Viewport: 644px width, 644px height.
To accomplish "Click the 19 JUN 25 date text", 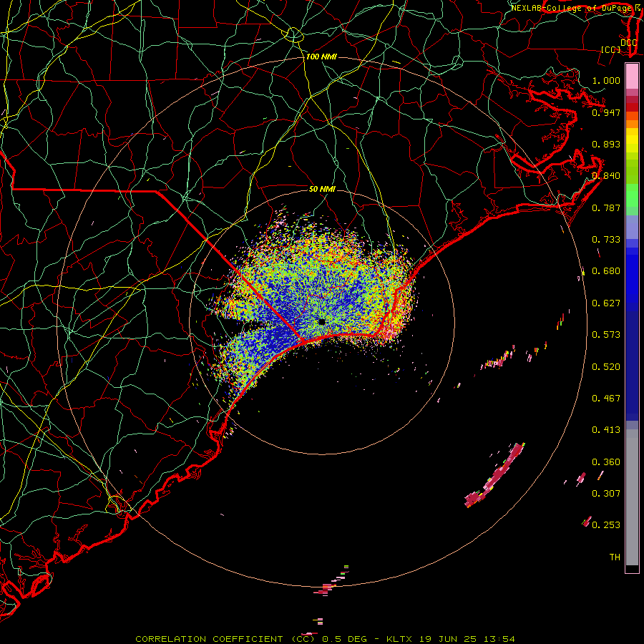I will [448, 639].
